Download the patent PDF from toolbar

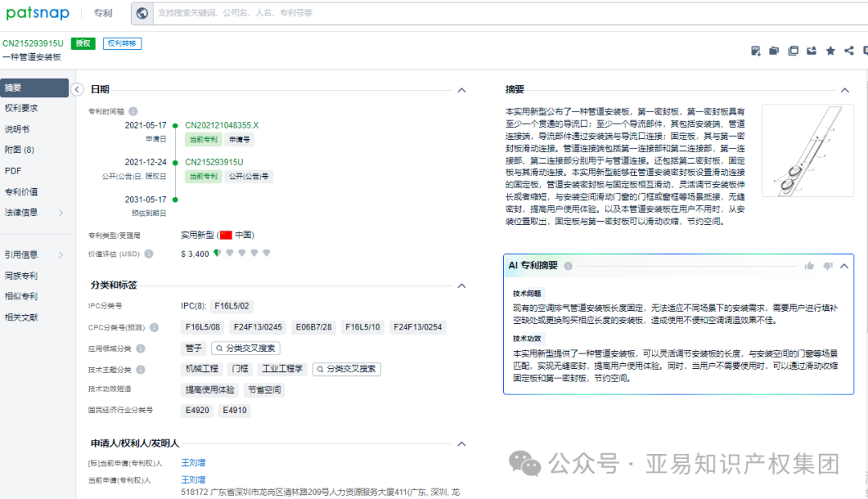(755, 51)
